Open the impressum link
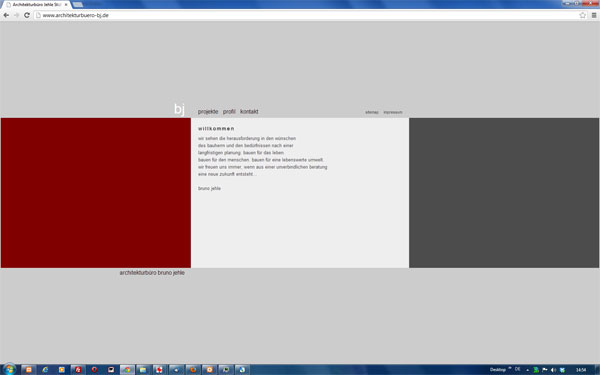The width and height of the screenshot is (600, 375). 393,112
